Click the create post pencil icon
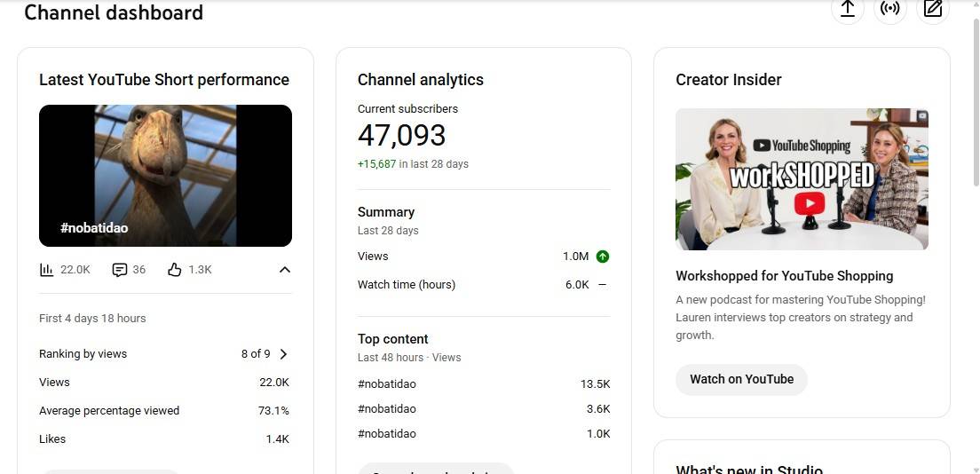The height and width of the screenshot is (474, 980). point(932,9)
